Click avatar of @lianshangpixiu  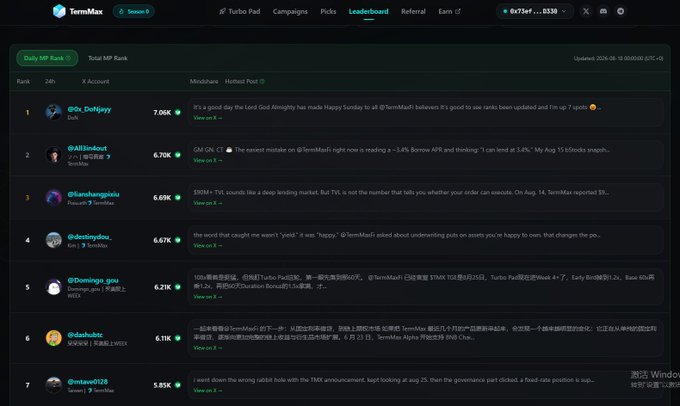pyautogui.click(x=54, y=197)
